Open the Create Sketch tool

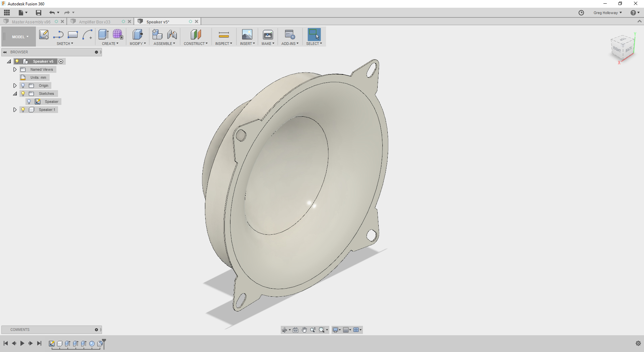44,35
